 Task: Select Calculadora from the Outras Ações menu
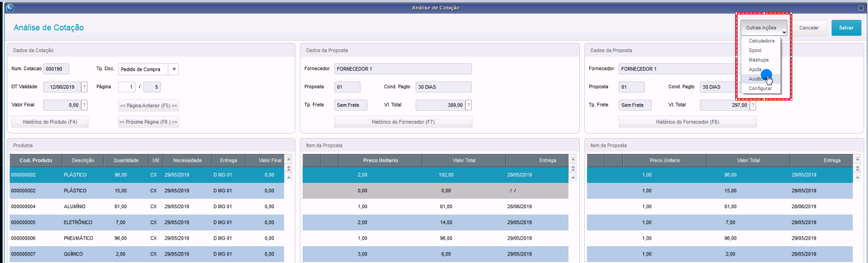click(761, 41)
